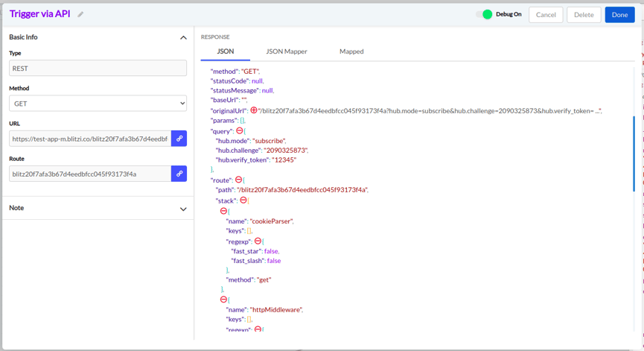Click the link icon beside the URL field
This screenshot has height=351, width=644.
(179, 139)
